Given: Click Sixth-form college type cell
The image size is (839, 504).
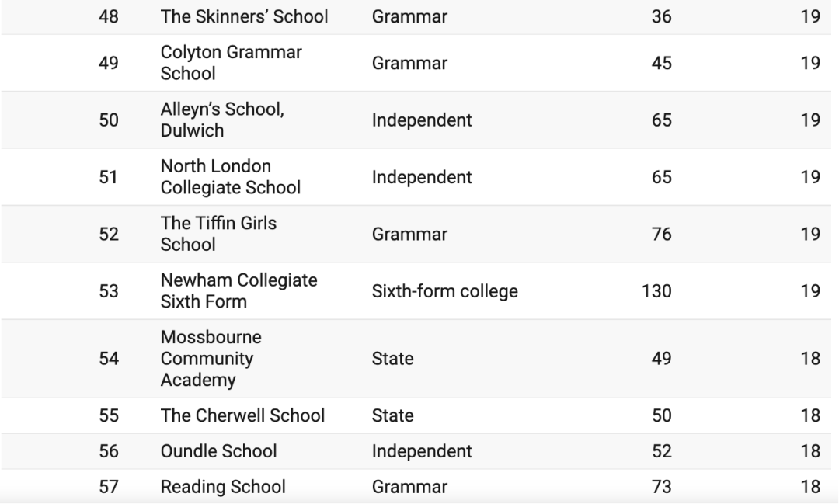Looking at the screenshot, I should coord(444,291).
